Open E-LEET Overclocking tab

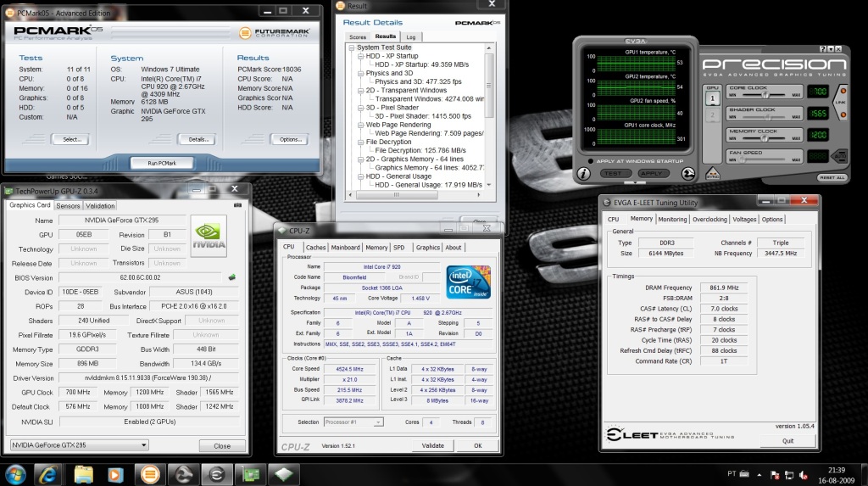(x=709, y=220)
